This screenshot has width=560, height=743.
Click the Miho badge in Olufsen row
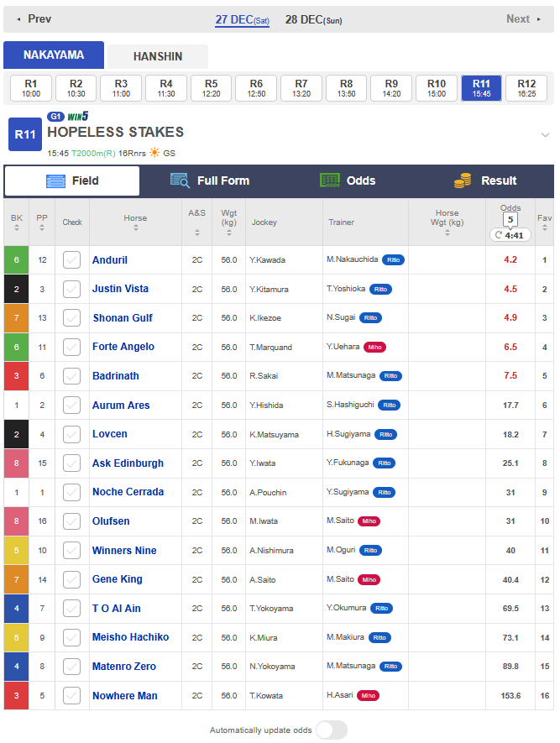pos(369,521)
